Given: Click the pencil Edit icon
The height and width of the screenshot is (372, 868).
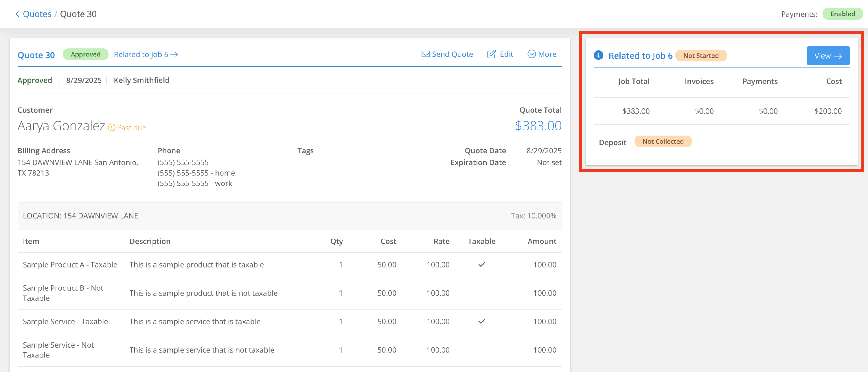Looking at the screenshot, I should pos(491,54).
